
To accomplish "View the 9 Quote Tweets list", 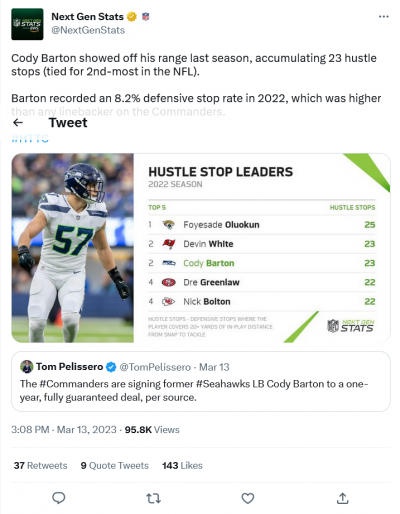I will 115,465.
